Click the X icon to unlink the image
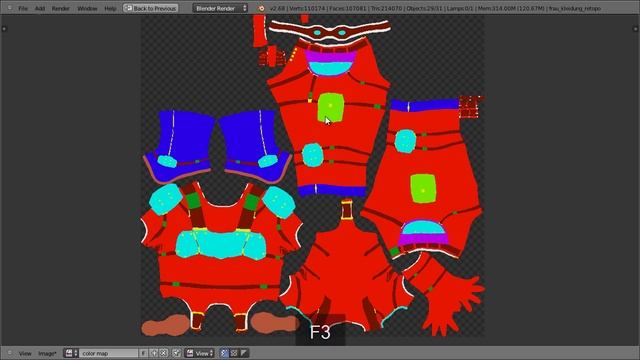The width and height of the screenshot is (640, 360). click(x=163, y=353)
